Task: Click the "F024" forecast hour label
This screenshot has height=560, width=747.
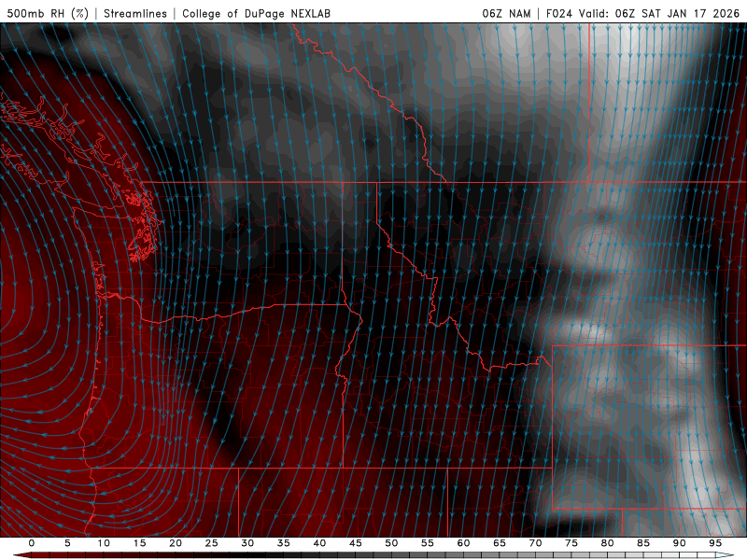Action: (x=558, y=13)
